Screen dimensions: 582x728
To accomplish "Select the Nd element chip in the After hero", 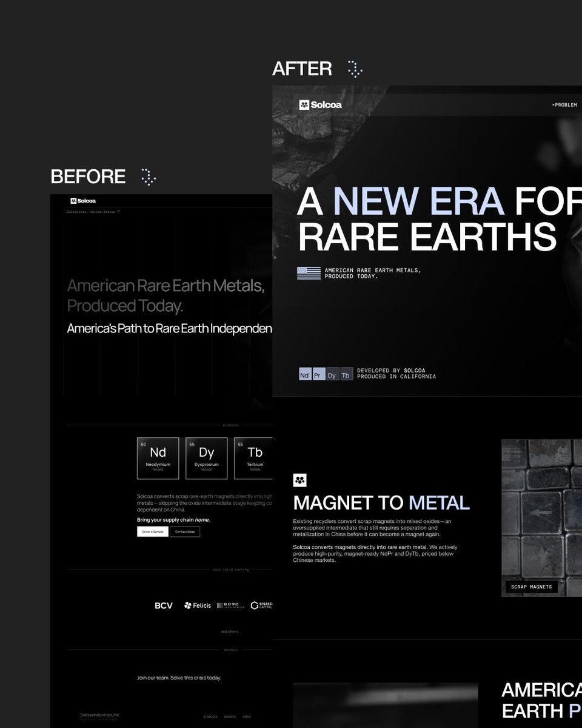I will click(x=305, y=374).
